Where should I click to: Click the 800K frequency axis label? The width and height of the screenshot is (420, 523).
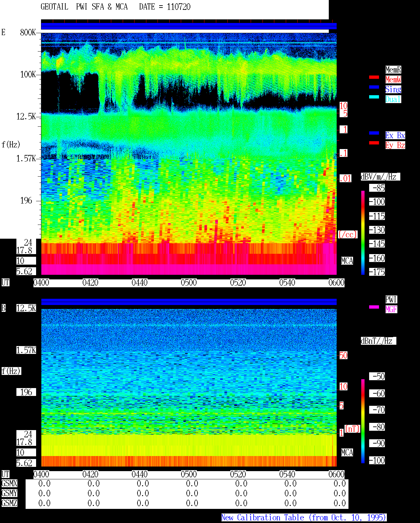click(x=28, y=32)
